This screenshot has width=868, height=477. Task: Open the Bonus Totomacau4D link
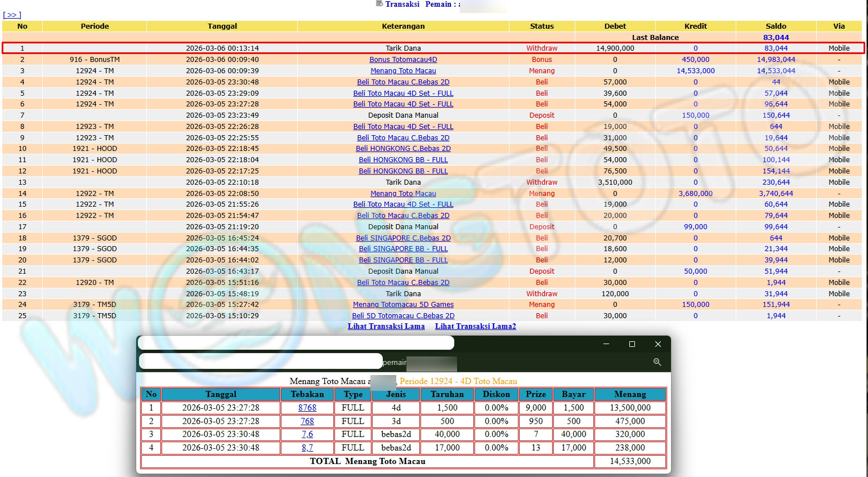[x=403, y=60]
